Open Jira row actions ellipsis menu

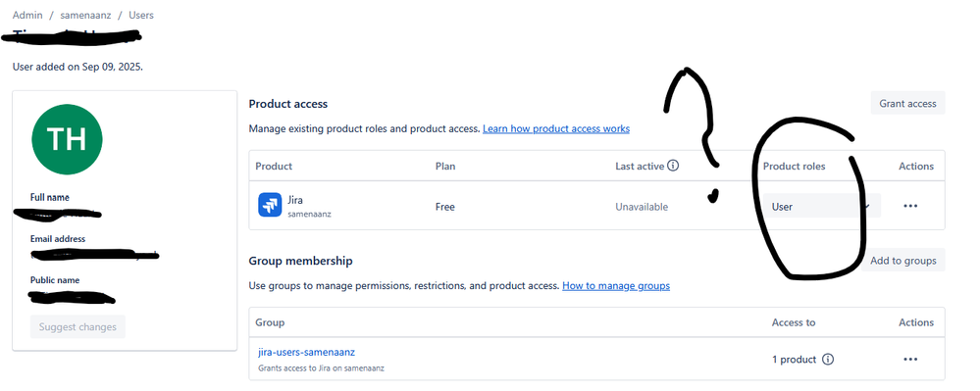910,206
